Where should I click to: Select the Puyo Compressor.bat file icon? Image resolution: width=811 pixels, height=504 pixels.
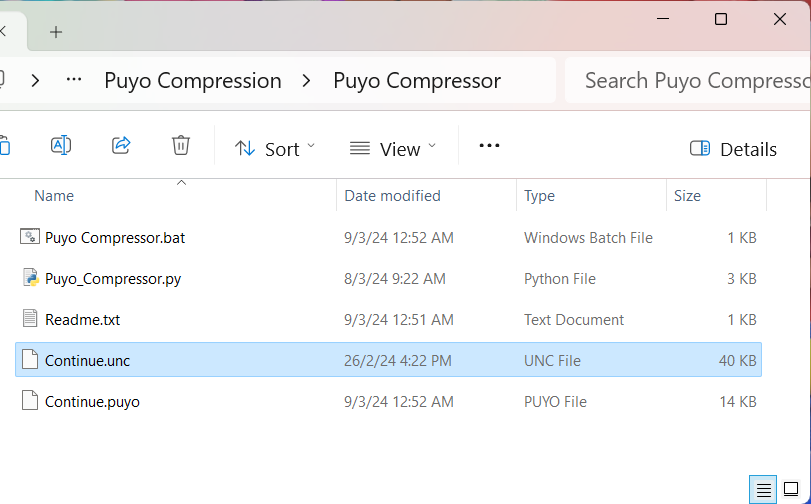click(30, 237)
